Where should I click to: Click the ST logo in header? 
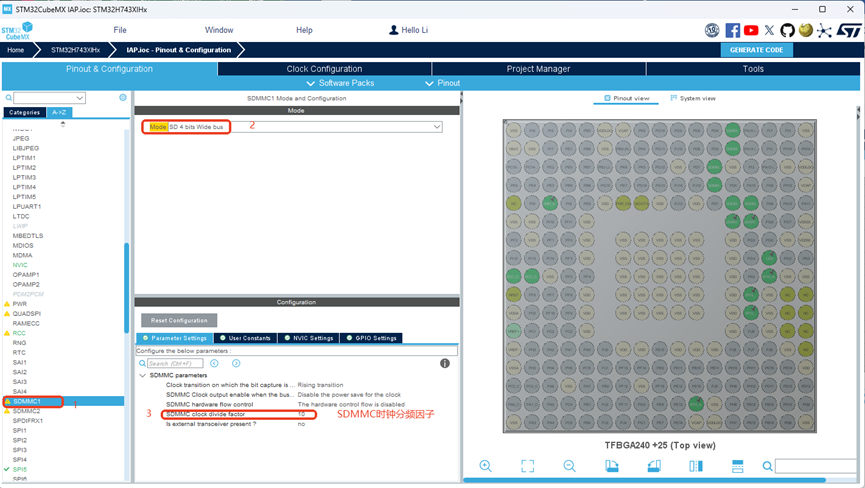click(848, 30)
